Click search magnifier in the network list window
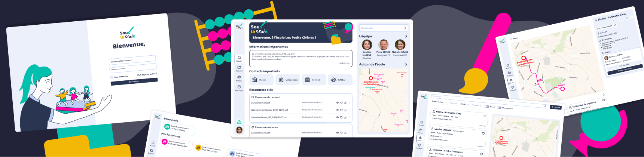This screenshot has height=157, width=644. [x=546, y=107]
